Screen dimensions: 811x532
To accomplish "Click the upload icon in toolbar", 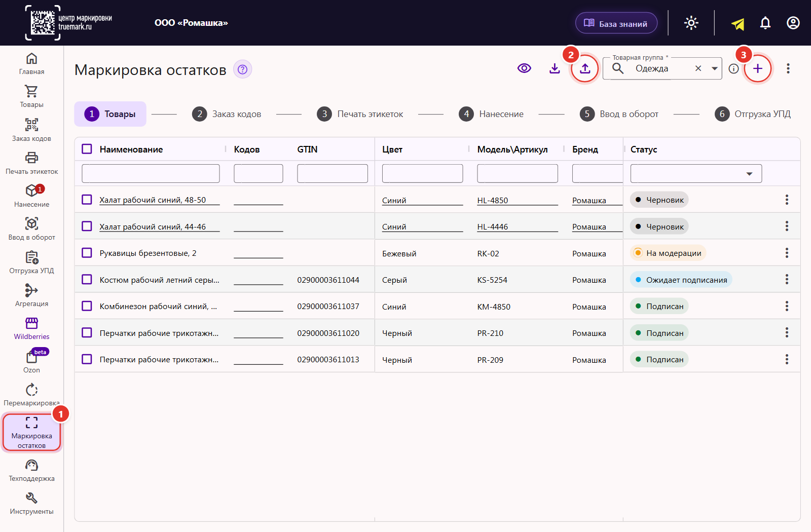I will coord(585,68).
